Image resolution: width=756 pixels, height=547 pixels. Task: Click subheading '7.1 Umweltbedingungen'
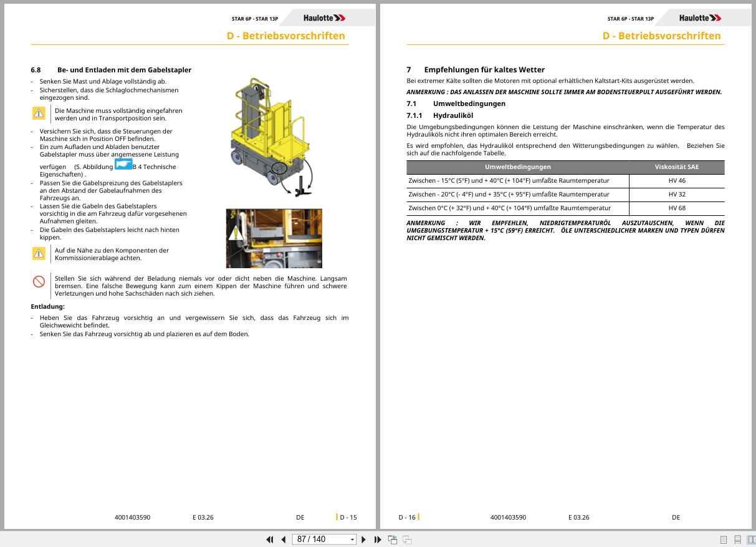coord(456,104)
